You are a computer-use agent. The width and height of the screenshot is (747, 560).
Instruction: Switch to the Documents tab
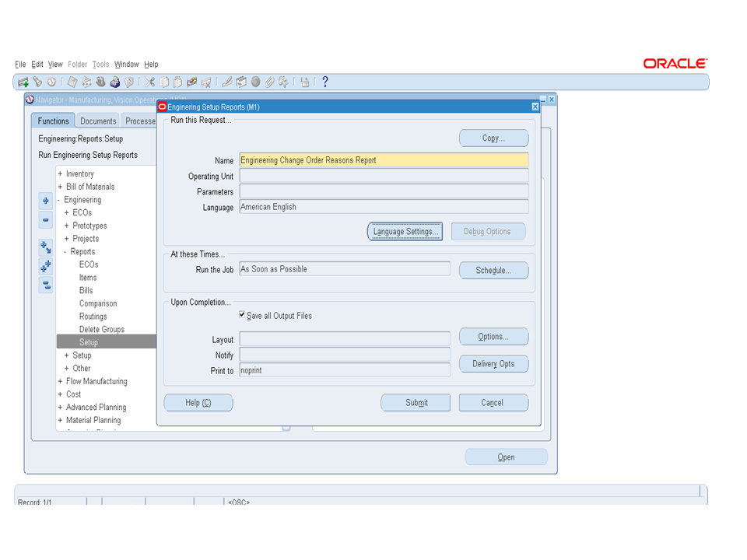coord(98,121)
